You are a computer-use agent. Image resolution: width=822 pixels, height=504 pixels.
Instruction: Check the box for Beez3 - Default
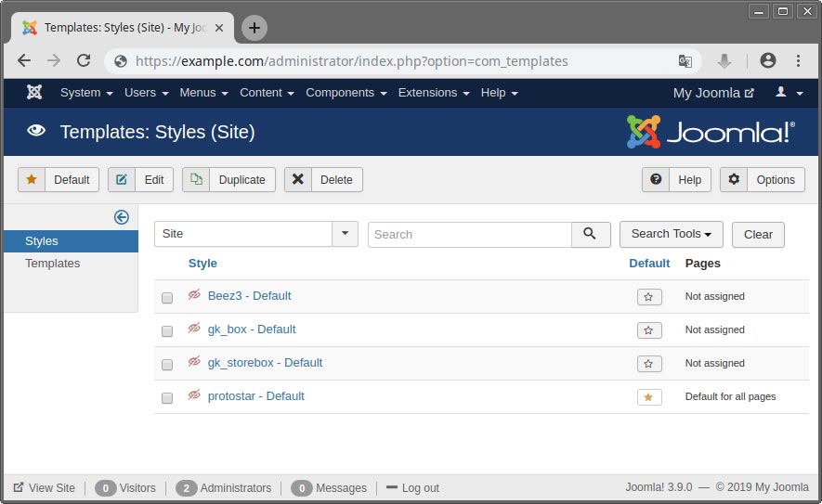(167, 298)
